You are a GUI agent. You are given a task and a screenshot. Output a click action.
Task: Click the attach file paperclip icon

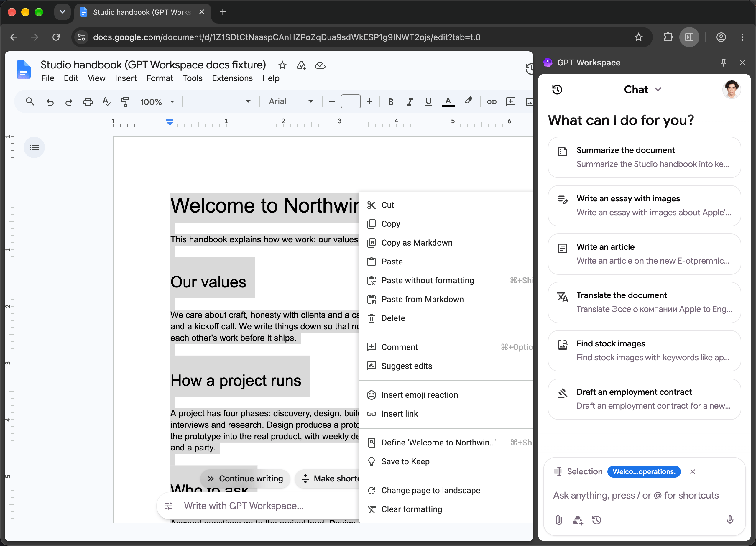(559, 520)
